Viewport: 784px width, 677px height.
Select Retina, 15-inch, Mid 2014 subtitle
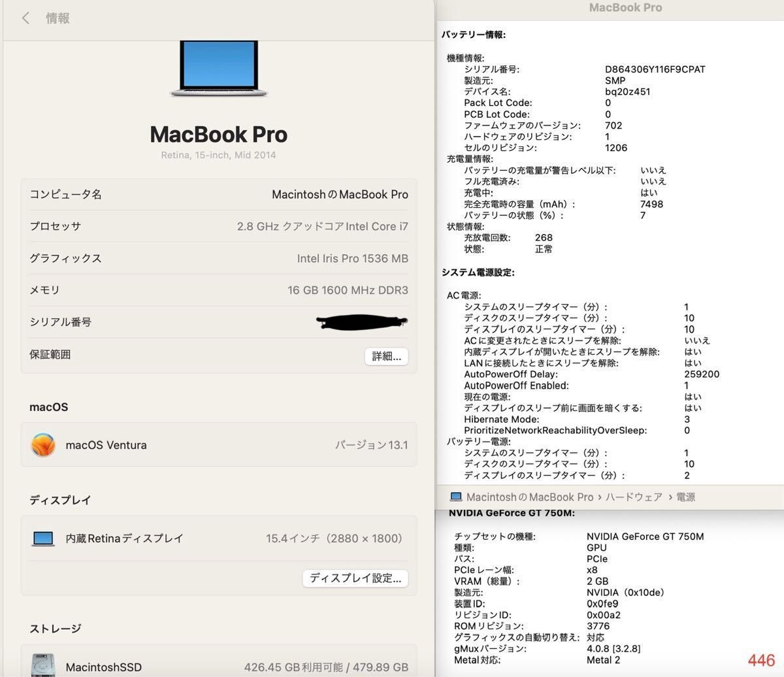[x=218, y=155]
